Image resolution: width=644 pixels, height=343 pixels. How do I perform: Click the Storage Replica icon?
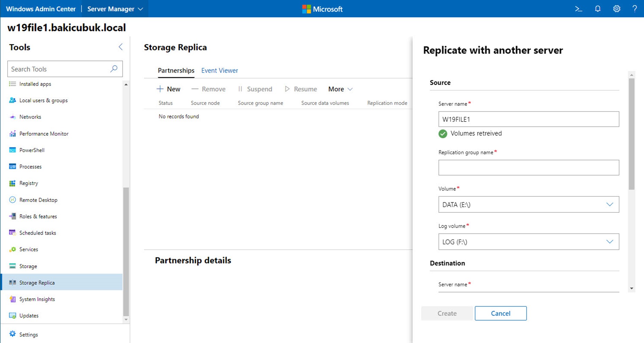(12, 282)
